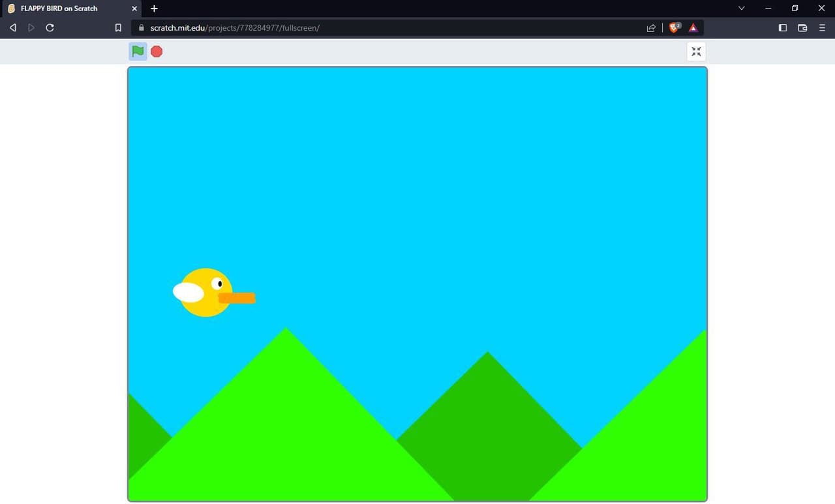The height and width of the screenshot is (504, 835).
Task: Close the FLAPPY BIRD on Scratch tab
Action: click(134, 8)
